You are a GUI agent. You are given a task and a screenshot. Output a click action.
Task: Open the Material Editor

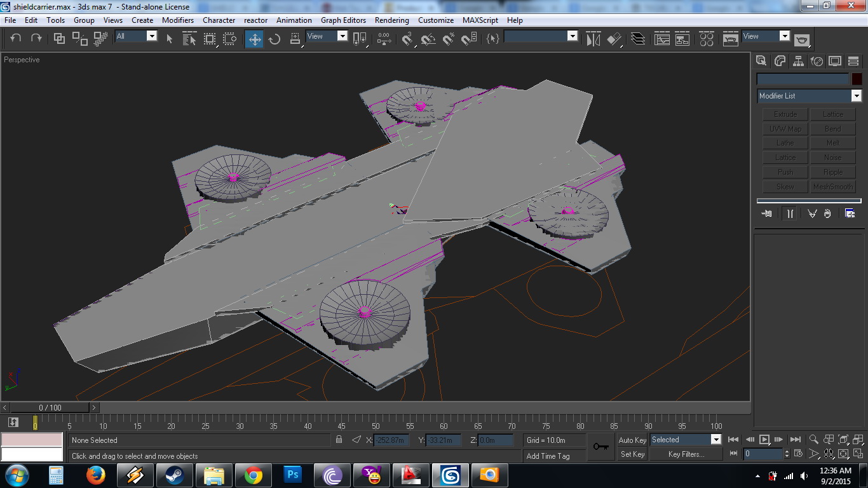[707, 39]
